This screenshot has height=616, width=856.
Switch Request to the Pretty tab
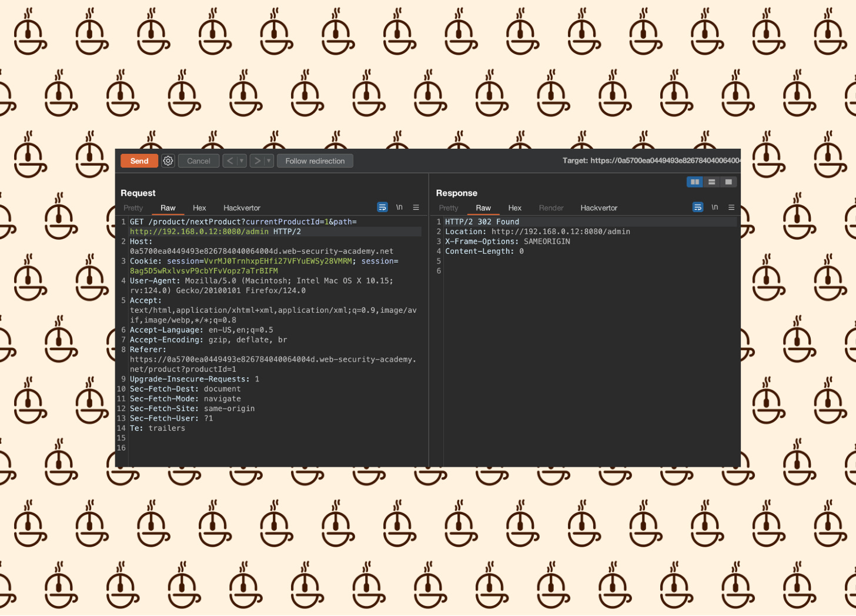point(133,208)
